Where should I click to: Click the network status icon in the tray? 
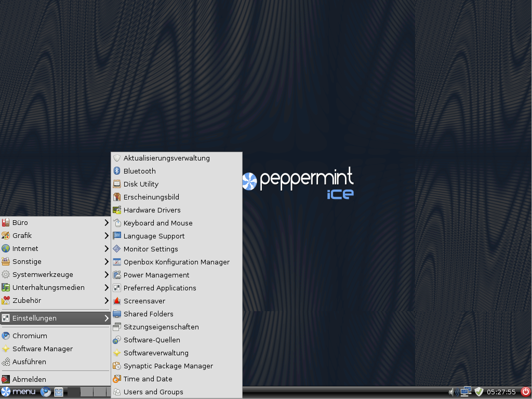tap(466, 392)
